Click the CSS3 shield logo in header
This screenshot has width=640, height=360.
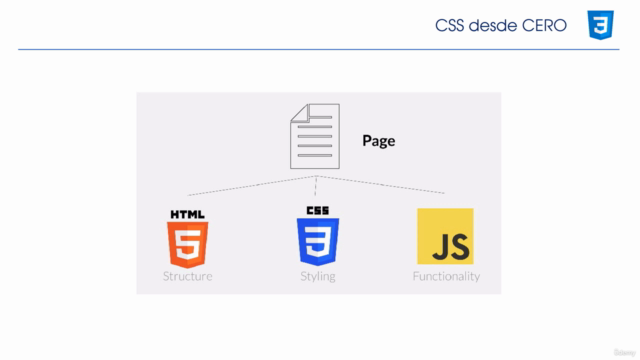(x=600, y=25)
